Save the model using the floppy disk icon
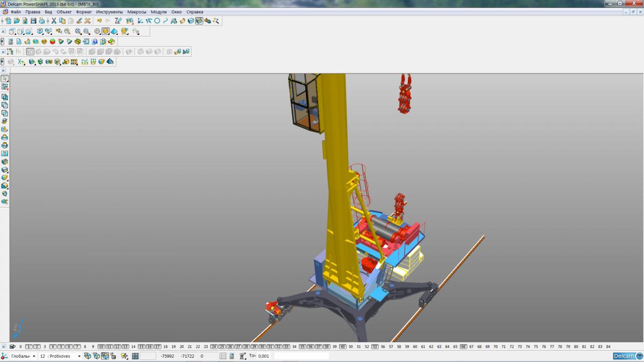 (33, 20)
